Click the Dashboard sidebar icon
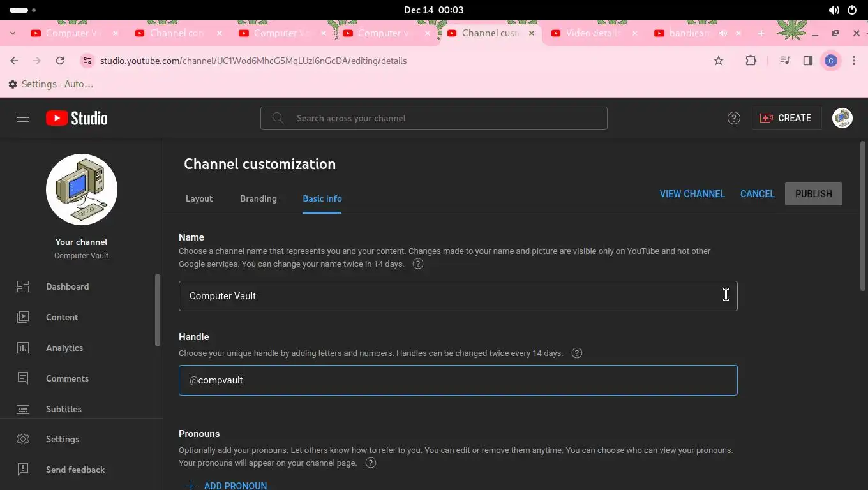The width and height of the screenshot is (868, 490). 23,286
